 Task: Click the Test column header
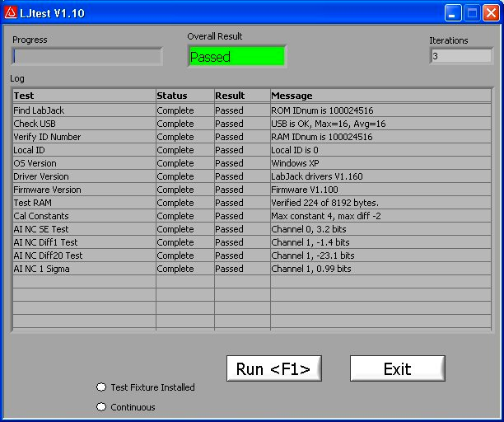tap(83, 96)
